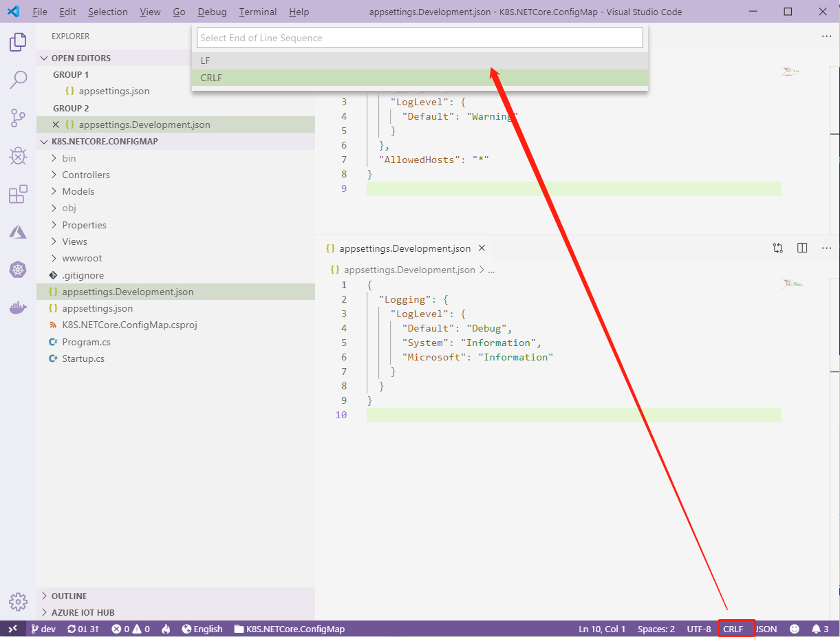Open the Help menu

pos(299,12)
